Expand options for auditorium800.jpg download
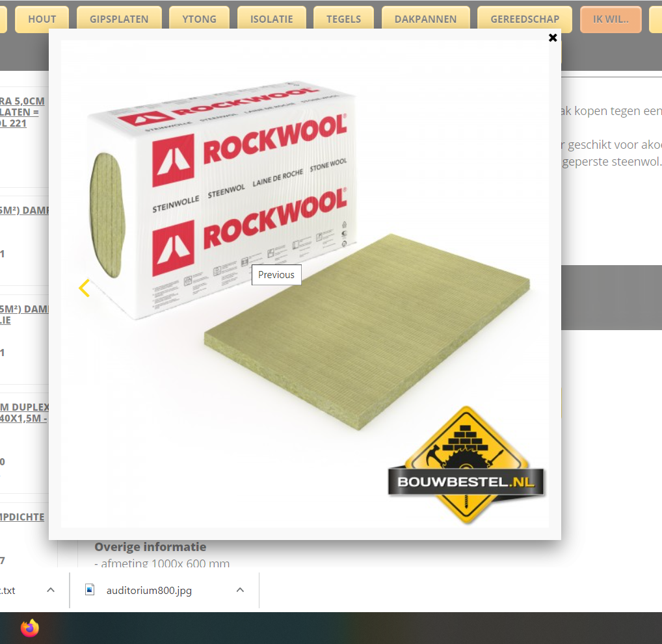The height and width of the screenshot is (644, 662). click(x=240, y=590)
